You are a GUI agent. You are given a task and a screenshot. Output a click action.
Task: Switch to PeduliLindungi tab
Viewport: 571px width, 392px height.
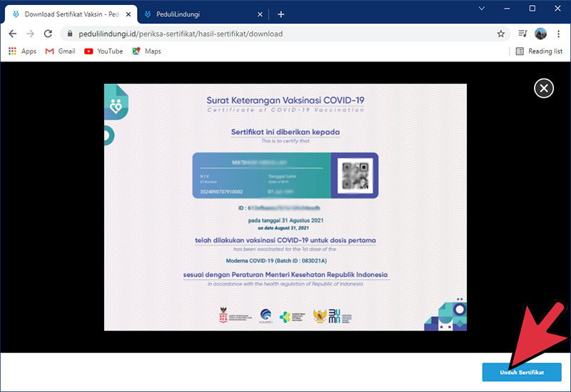coord(203,14)
